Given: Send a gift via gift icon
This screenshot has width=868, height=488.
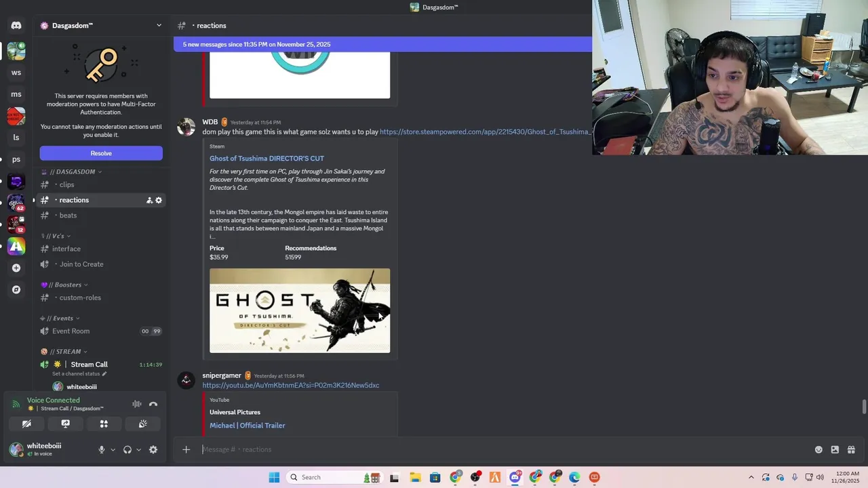Looking at the screenshot, I should point(851,449).
